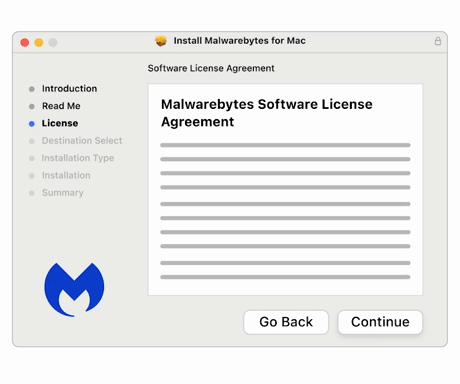460x384 pixels.
Task: Click the Software License Agreement subtitle
Action: 211,68
